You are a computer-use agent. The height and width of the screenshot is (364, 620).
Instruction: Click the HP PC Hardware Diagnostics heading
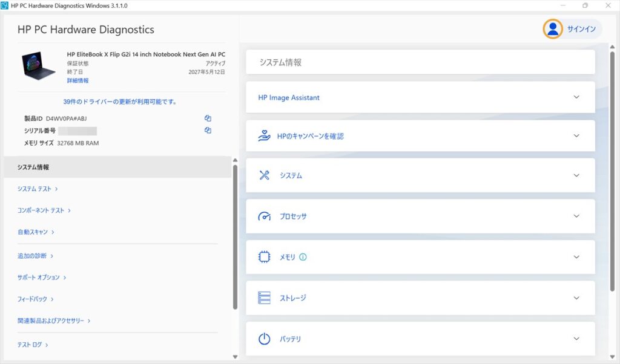click(86, 30)
